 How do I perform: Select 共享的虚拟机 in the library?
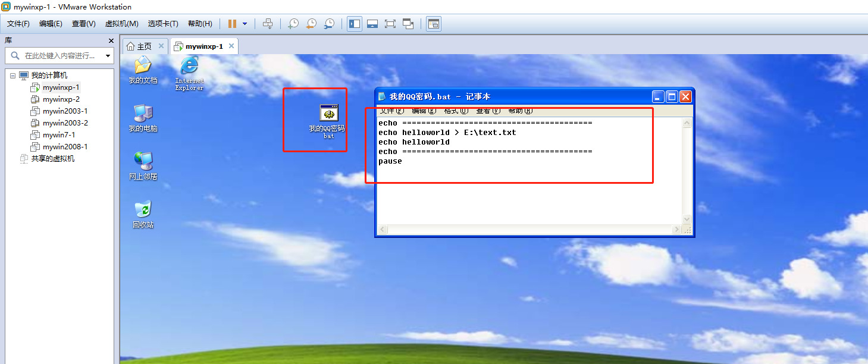coord(53,159)
